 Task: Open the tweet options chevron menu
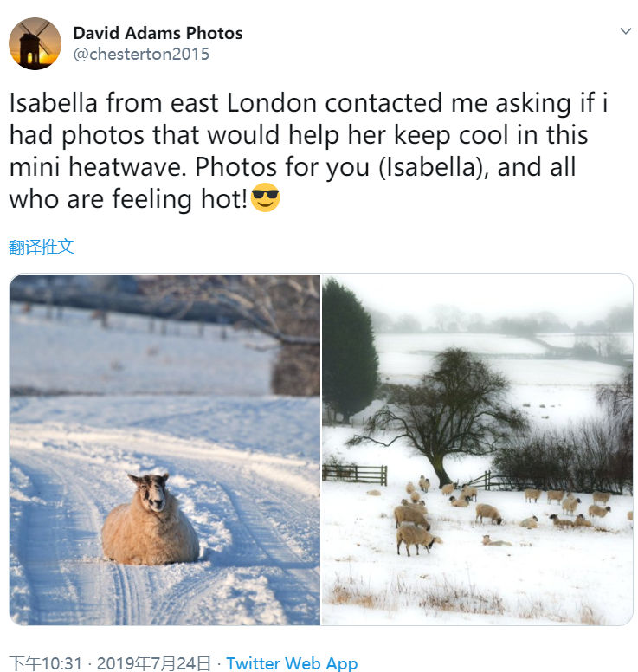(626, 31)
